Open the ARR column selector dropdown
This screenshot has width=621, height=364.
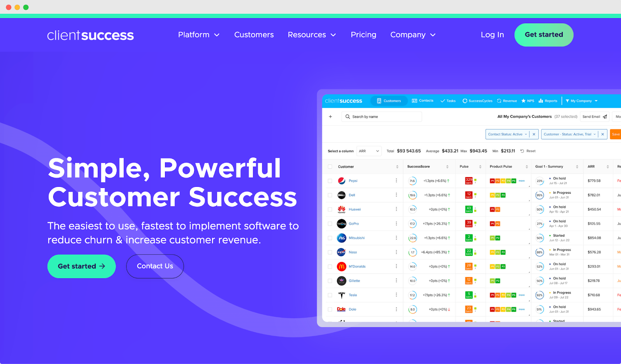coord(369,151)
